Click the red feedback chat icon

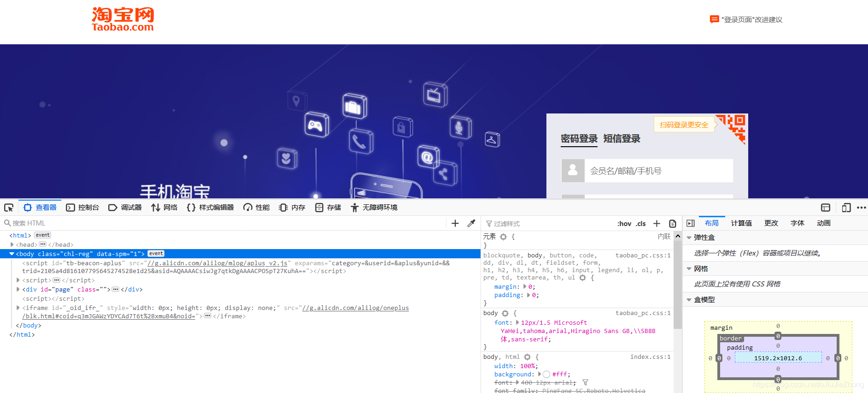click(715, 19)
